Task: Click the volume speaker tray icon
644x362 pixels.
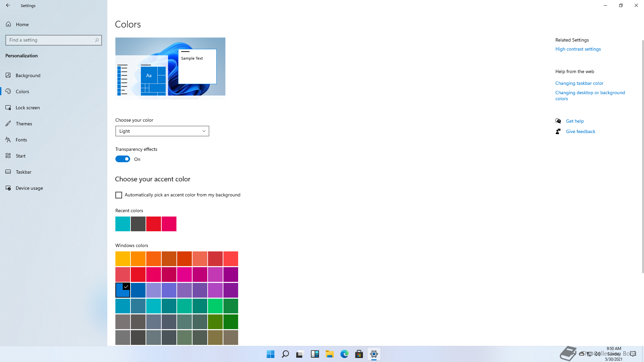Action: coord(598,354)
